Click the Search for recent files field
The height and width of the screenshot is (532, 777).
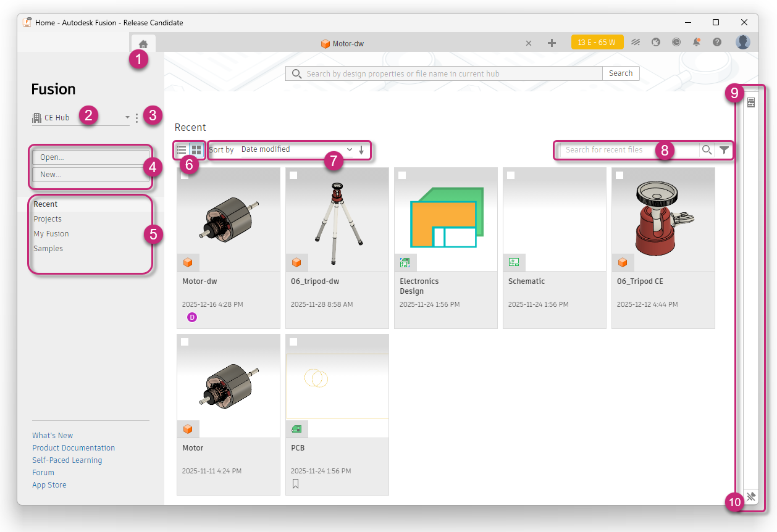click(629, 149)
